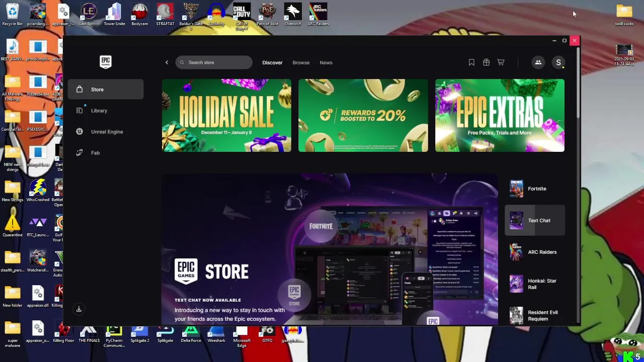Screen dimensions: 644x362
Task: Switch to the Discover tab
Action: (272, 62)
